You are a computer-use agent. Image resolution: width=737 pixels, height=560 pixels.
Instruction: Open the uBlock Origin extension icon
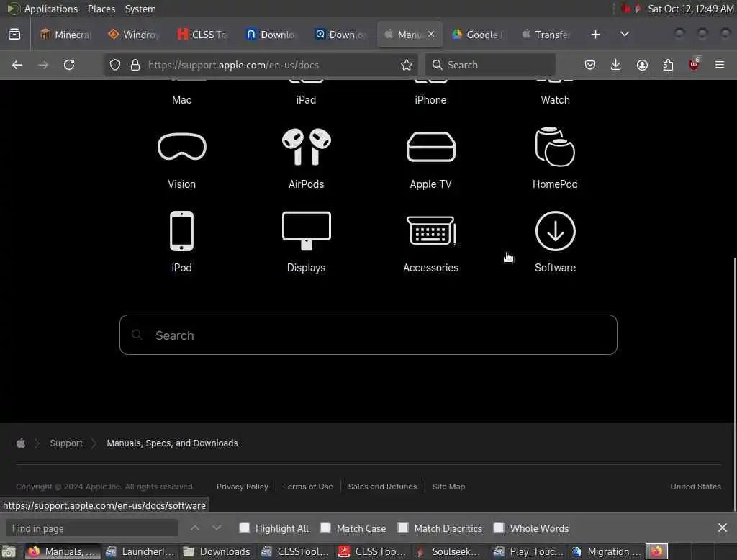tap(694, 64)
